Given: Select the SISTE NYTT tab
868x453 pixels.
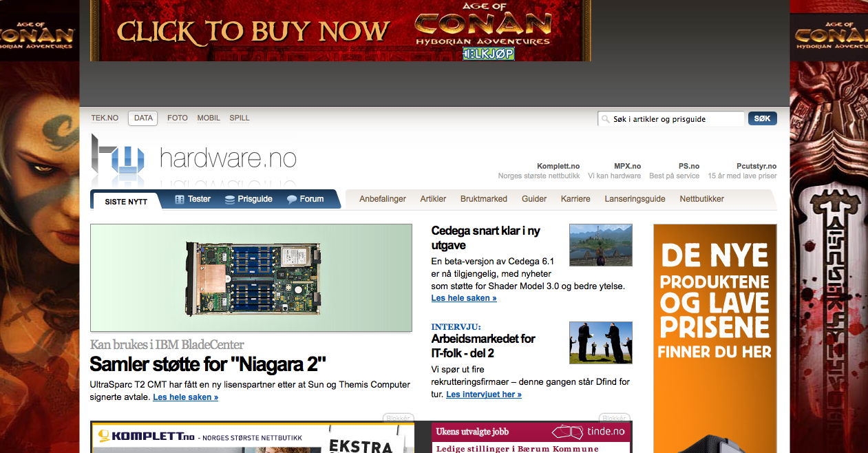Looking at the screenshot, I should pyautogui.click(x=126, y=202).
